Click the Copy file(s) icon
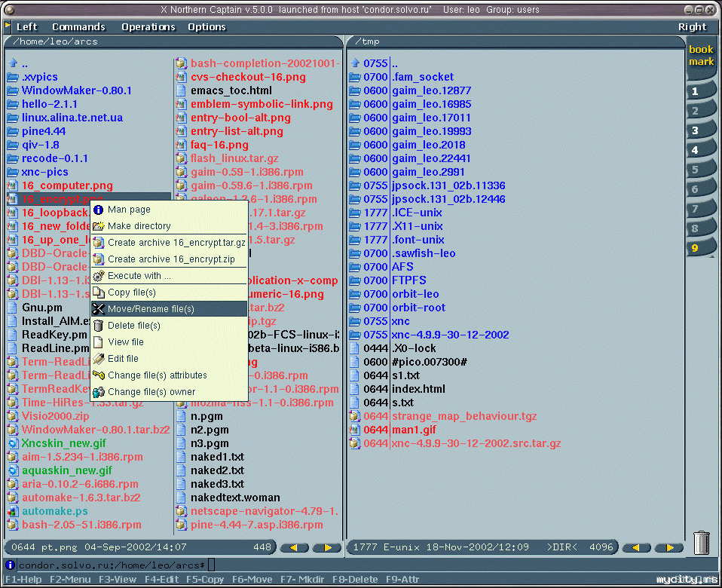This screenshot has width=722, height=588. pos(98,292)
